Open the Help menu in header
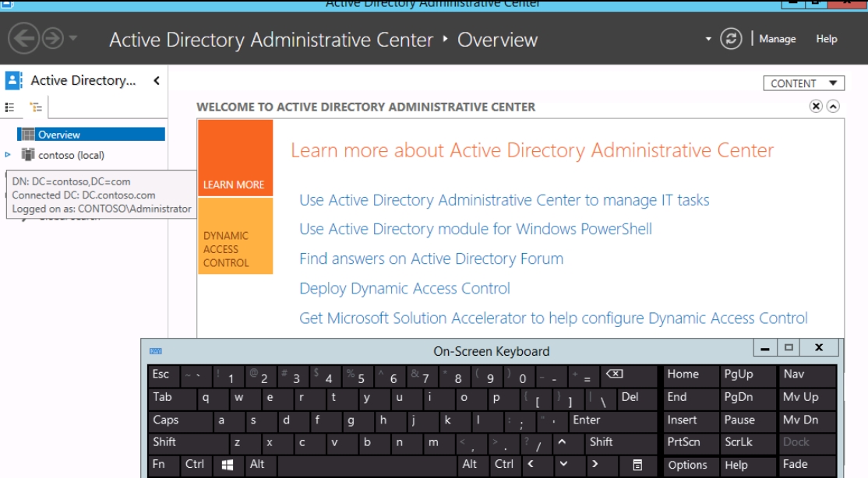868x478 pixels. (827, 39)
